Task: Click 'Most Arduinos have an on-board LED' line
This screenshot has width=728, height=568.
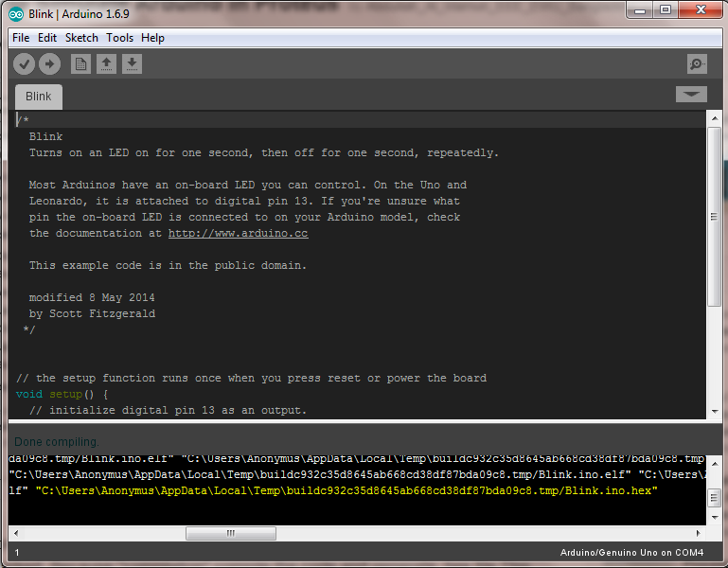Action: click(x=248, y=185)
